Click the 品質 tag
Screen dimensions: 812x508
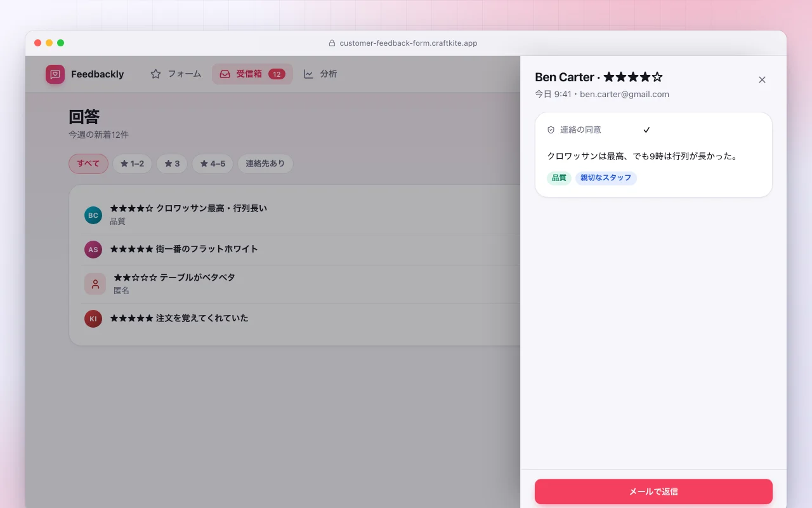pos(559,178)
